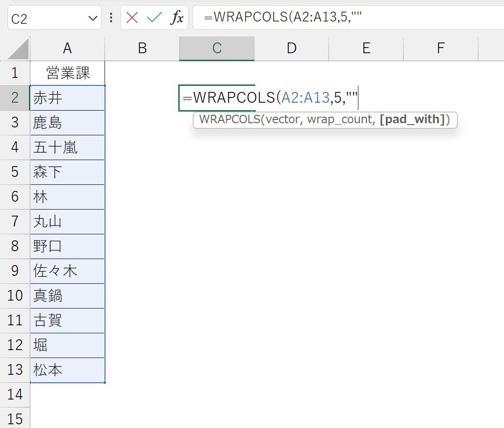Click cell containing 鹿島
This screenshot has width=504, height=428.
[x=68, y=122]
